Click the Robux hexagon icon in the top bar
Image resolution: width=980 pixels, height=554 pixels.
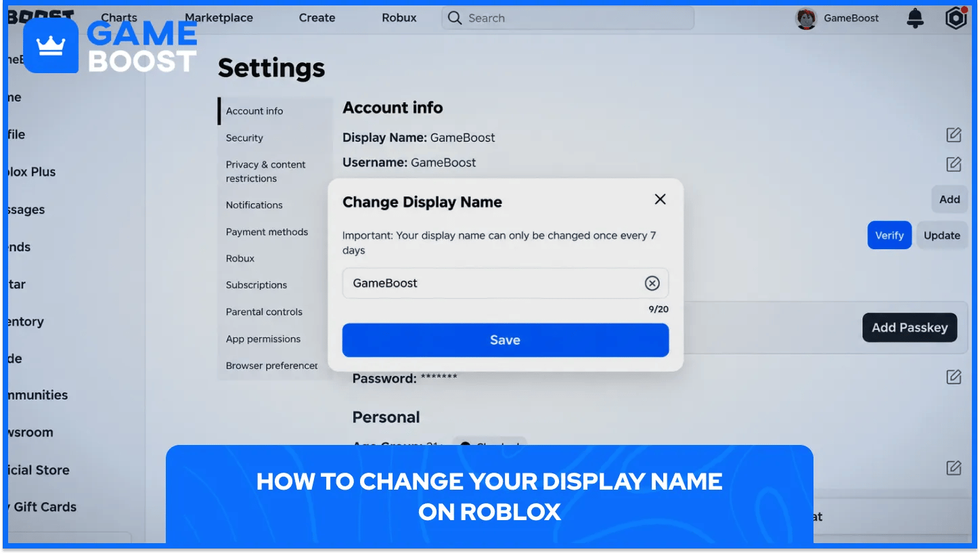coord(956,18)
